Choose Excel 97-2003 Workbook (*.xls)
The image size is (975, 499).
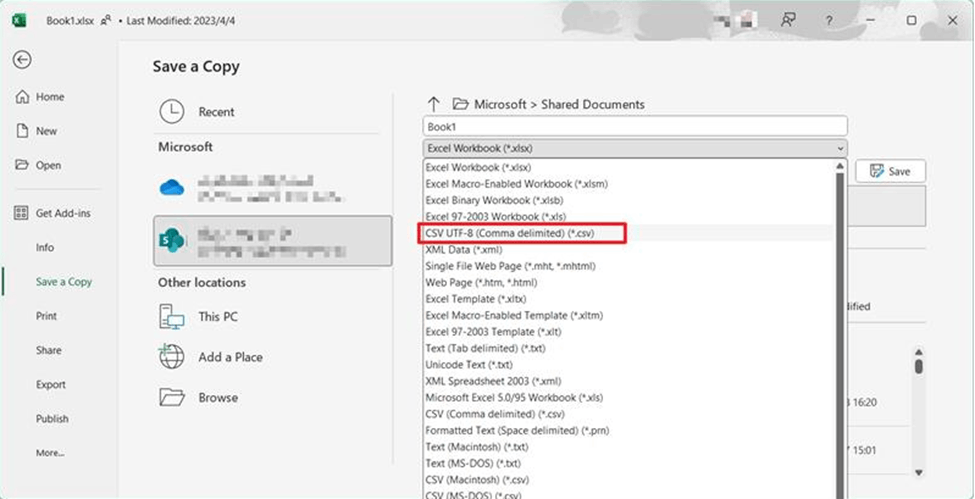[628, 217]
